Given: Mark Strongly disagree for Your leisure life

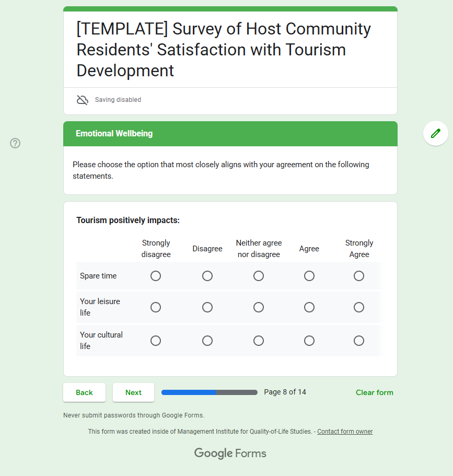Looking at the screenshot, I should [x=156, y=307].
